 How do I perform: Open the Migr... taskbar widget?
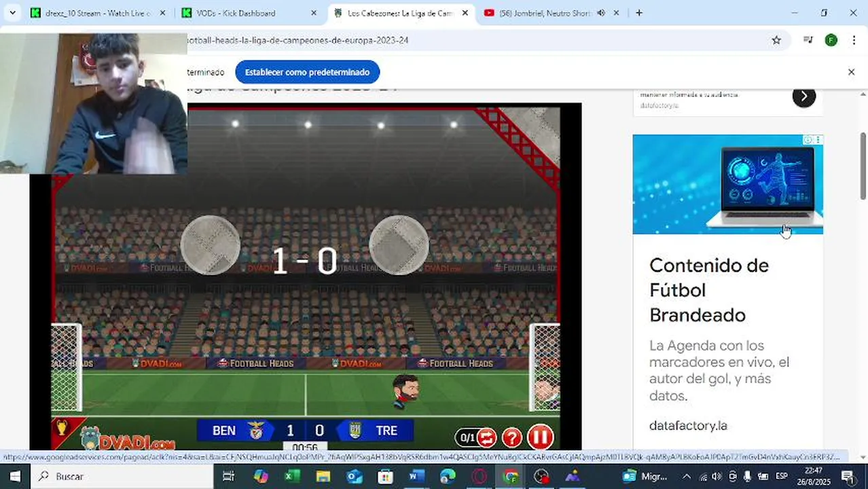(x=646, y=476)
